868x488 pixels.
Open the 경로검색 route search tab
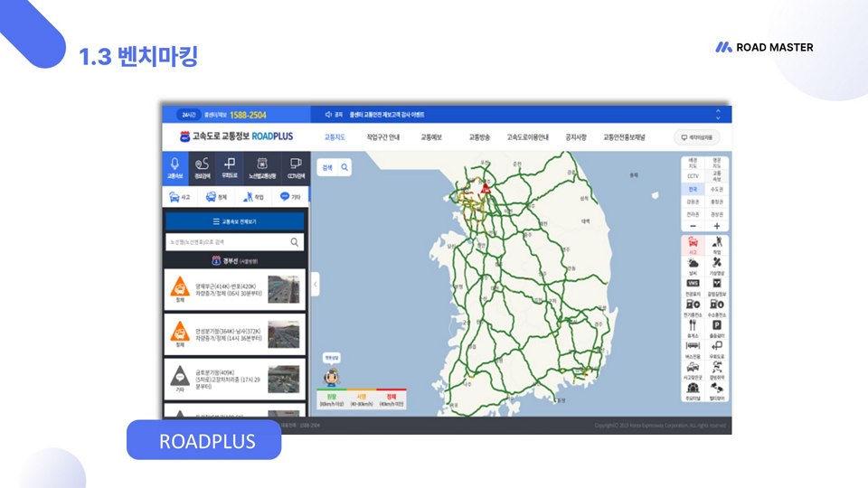(202, 168)
